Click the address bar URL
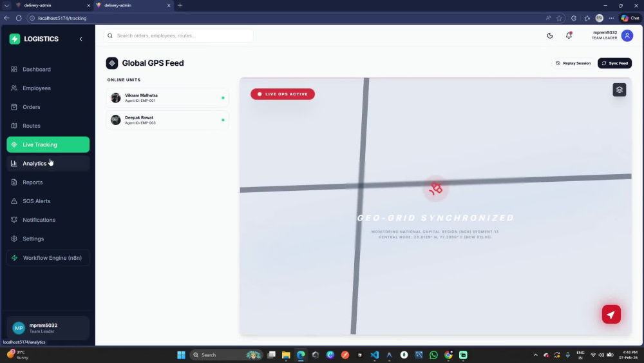This screenshot has height=363, width=644. click(x=62, y=18)
